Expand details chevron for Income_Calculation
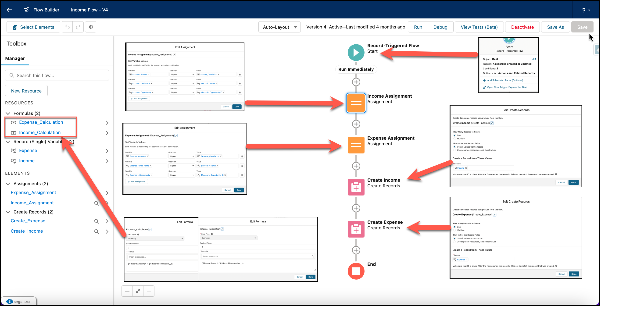Viewport: 644px width, 327px height. (x=107, y=133)
